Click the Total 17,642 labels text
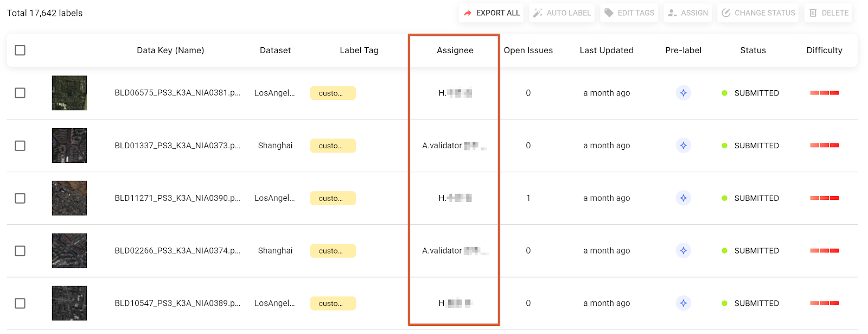 [44, 13]
